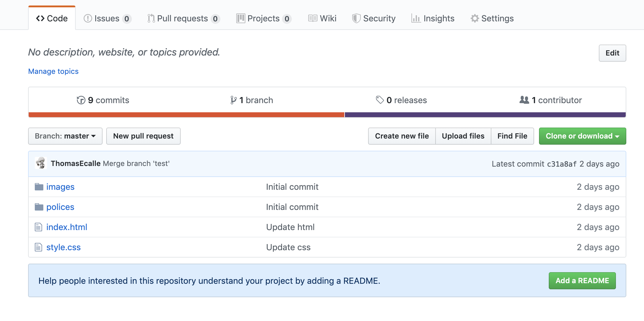The width and height of the screenshot is (644, 321).
Task: Click the releases tag icon
Action: coord(380,100)
